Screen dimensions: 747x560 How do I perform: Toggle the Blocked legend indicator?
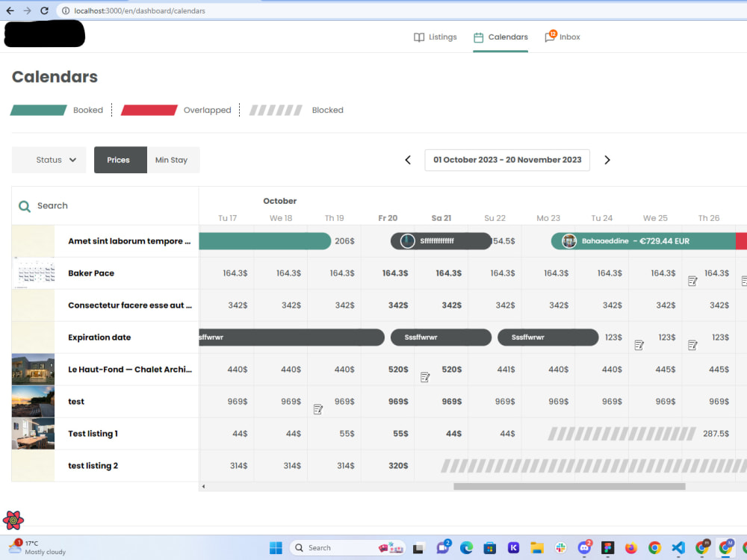click(275, 110)
